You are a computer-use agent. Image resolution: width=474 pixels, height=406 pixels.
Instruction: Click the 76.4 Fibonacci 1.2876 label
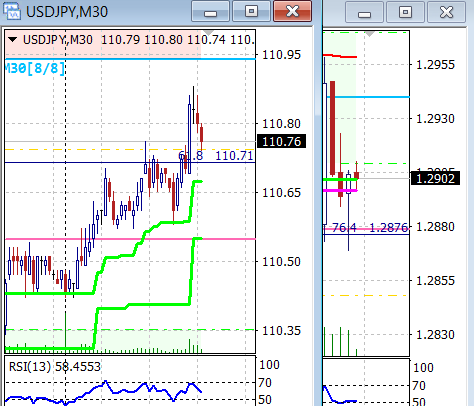pos(370,228)
